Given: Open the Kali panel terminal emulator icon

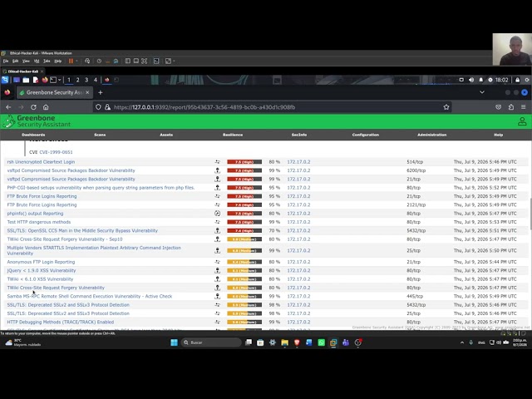Looking at the screenshot, I should pyautogui.click(x=53, y=80).
